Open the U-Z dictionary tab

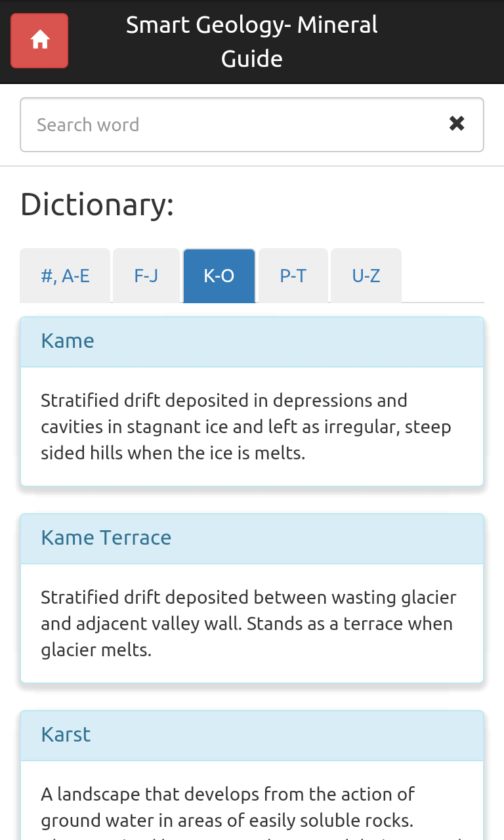coord(366,276)
